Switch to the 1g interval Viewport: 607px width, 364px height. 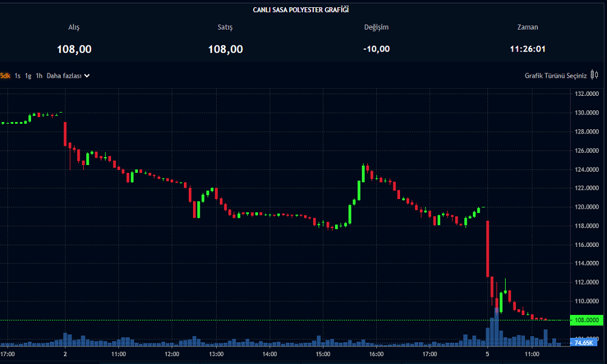coord(28,76)
